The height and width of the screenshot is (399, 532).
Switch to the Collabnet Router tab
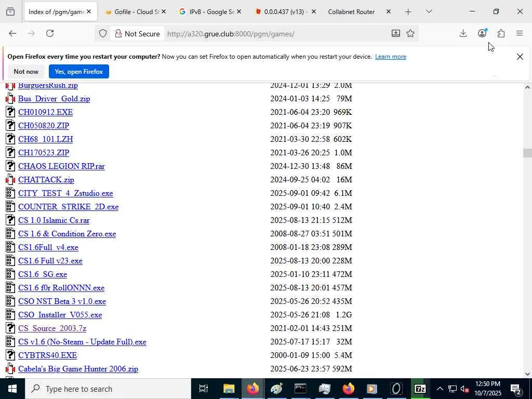pos(352,12)
